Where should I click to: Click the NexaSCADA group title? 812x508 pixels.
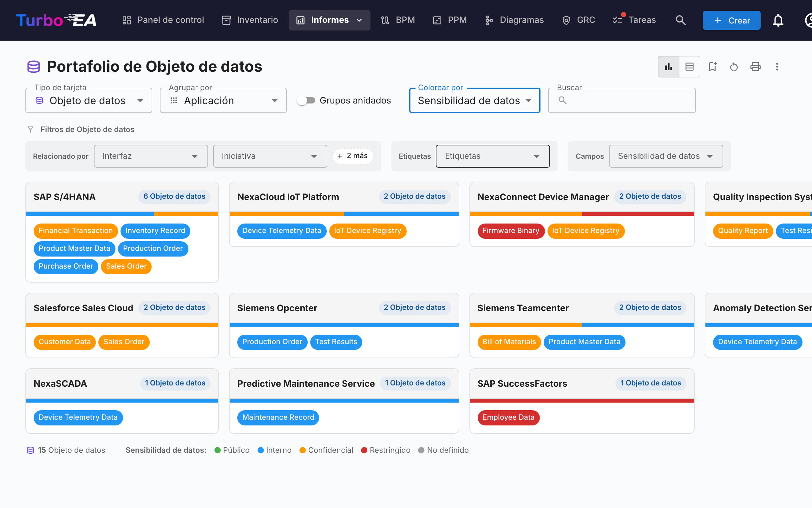(60, 384)
